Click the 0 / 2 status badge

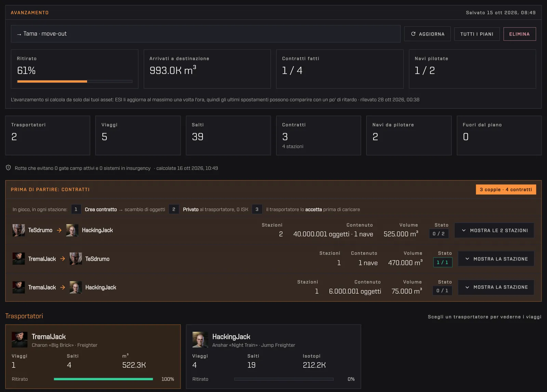click(439, 234)
